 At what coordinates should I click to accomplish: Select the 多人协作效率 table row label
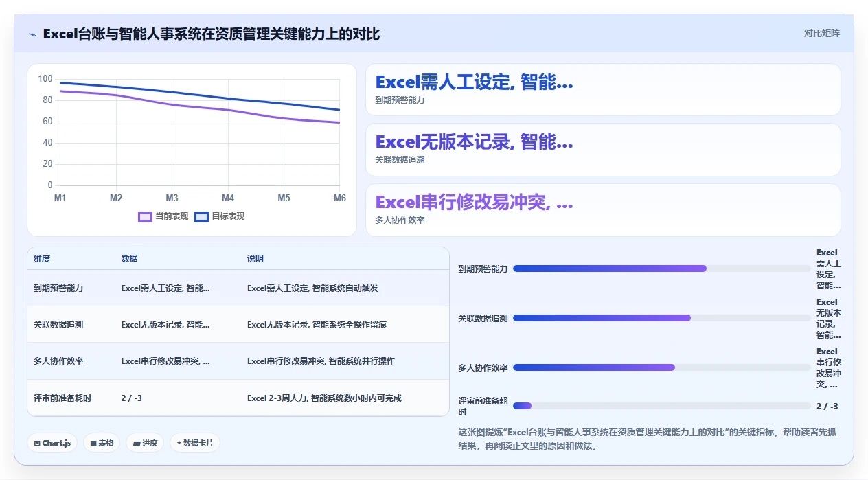click(x=58, y=361)
